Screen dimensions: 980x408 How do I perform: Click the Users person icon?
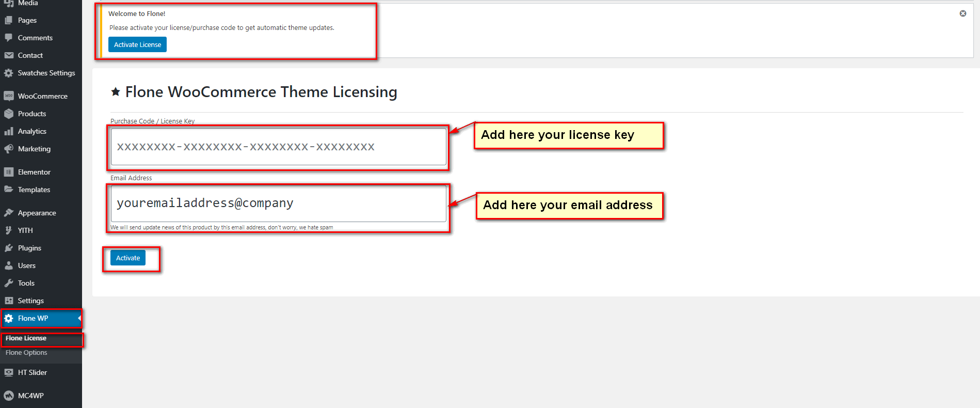click(9, 265)
